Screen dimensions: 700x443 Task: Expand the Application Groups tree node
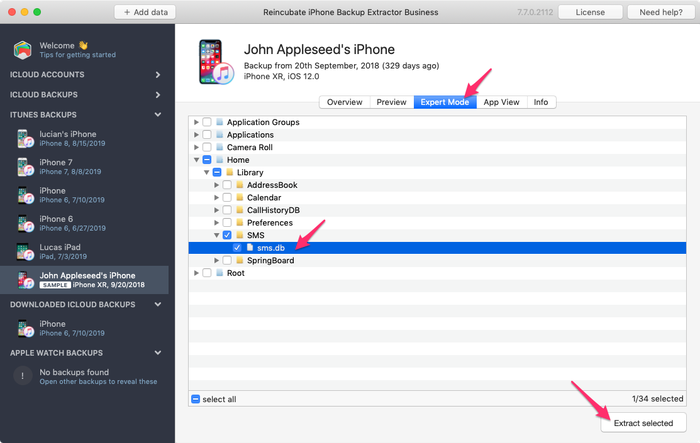tap(196, 122)
